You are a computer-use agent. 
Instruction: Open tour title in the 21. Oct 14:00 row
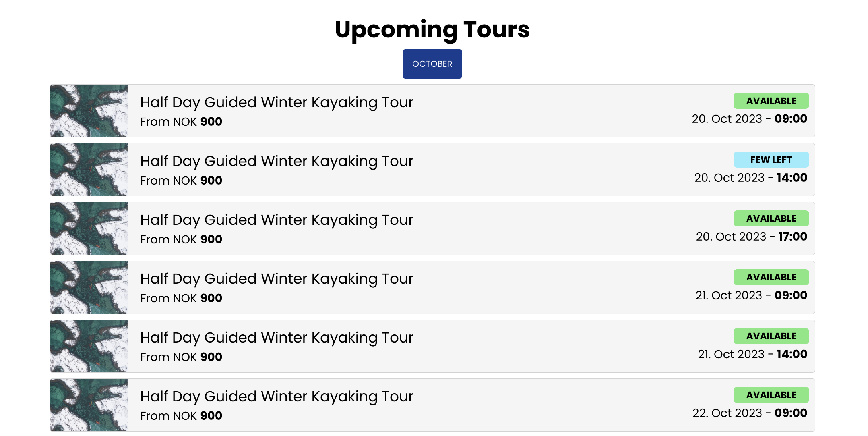click(x=277, y=338)
